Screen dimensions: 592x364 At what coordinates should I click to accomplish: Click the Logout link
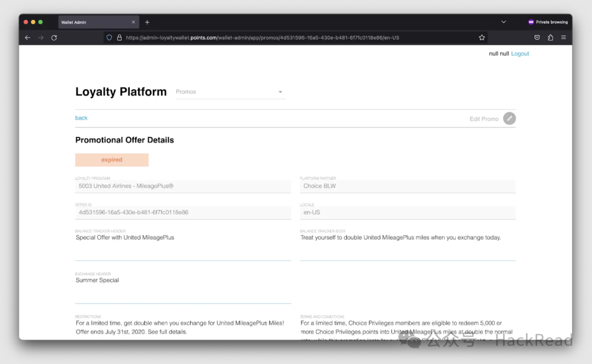[x=520, y=54]
